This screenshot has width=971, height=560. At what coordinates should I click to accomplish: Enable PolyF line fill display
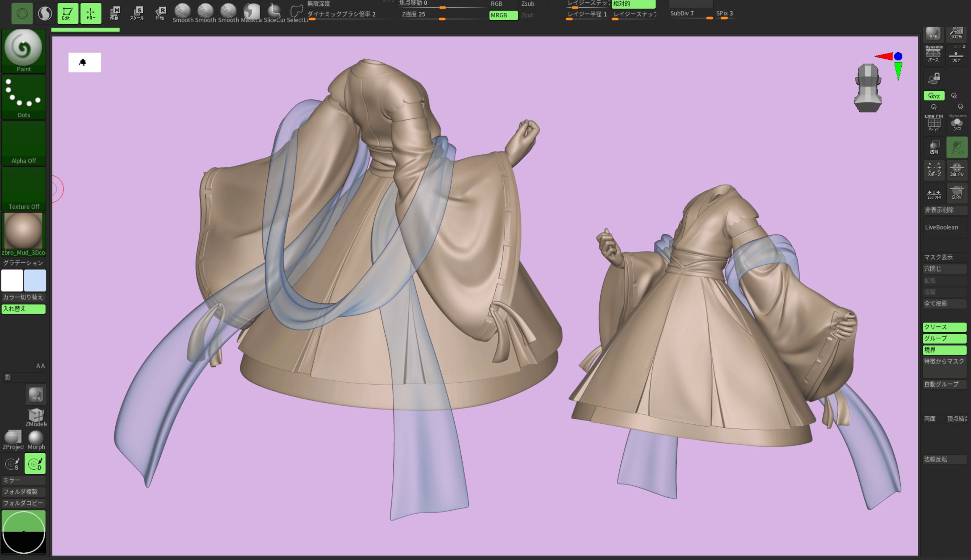tap(934, 123)
